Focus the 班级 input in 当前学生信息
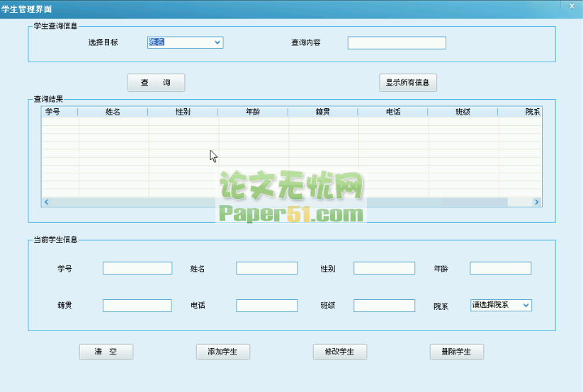Image resolution: width=583 pixels, height=392 pixels. pos(384,306)
